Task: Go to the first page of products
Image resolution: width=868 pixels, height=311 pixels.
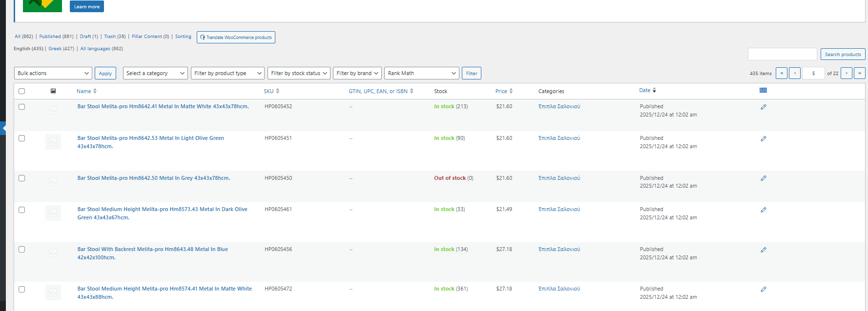Action: pyautogui.click(x=781, y=73)
